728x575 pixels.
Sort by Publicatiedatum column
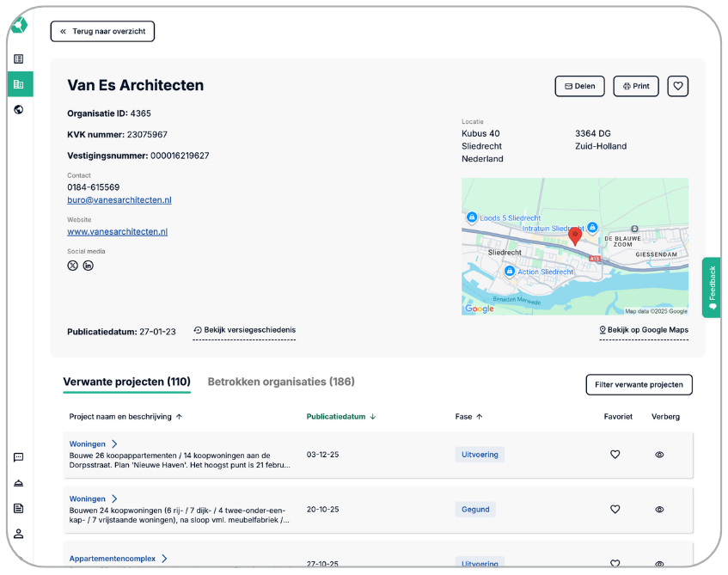coord(340,417)
